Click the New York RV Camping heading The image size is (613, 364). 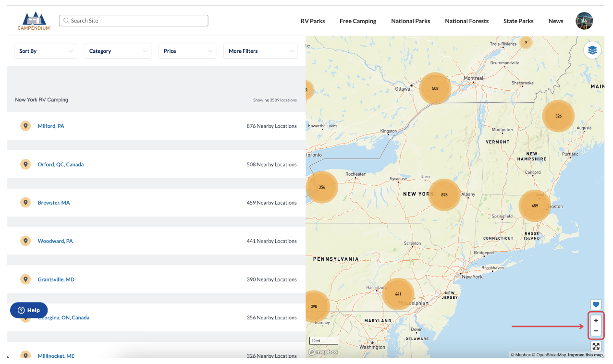pos(42,100)
